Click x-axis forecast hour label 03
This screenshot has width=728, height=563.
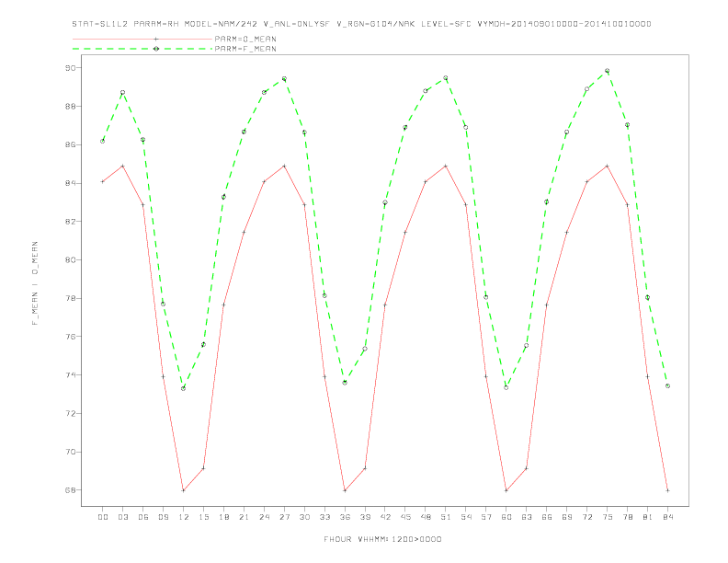(122, 517)
